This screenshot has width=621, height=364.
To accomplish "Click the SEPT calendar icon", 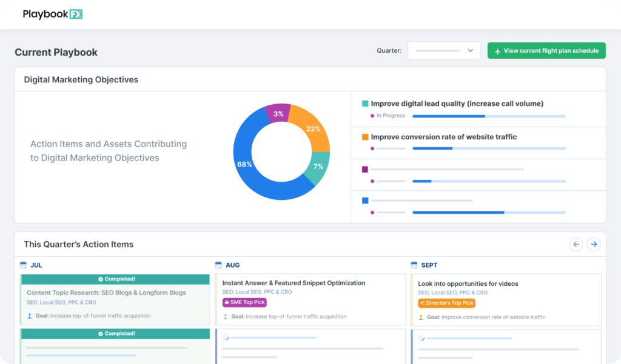I will pyautogui.click(x=415, y=265).
